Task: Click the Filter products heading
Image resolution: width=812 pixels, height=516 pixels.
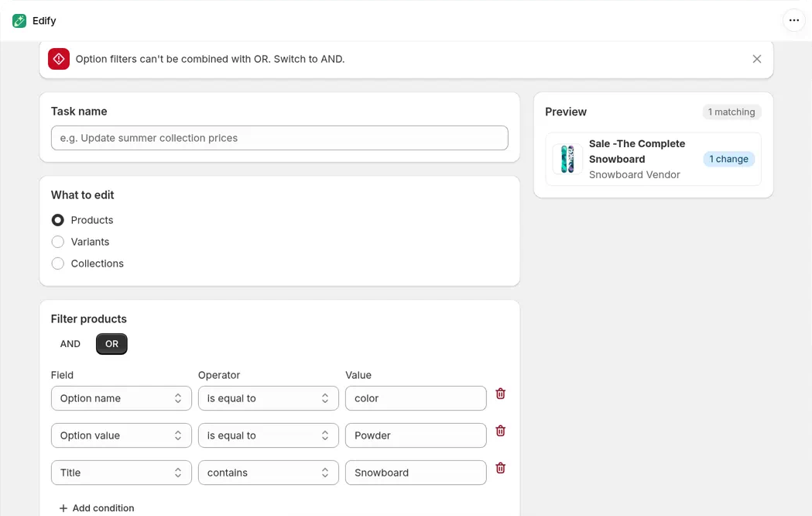Action: click(x=88, y=319)
